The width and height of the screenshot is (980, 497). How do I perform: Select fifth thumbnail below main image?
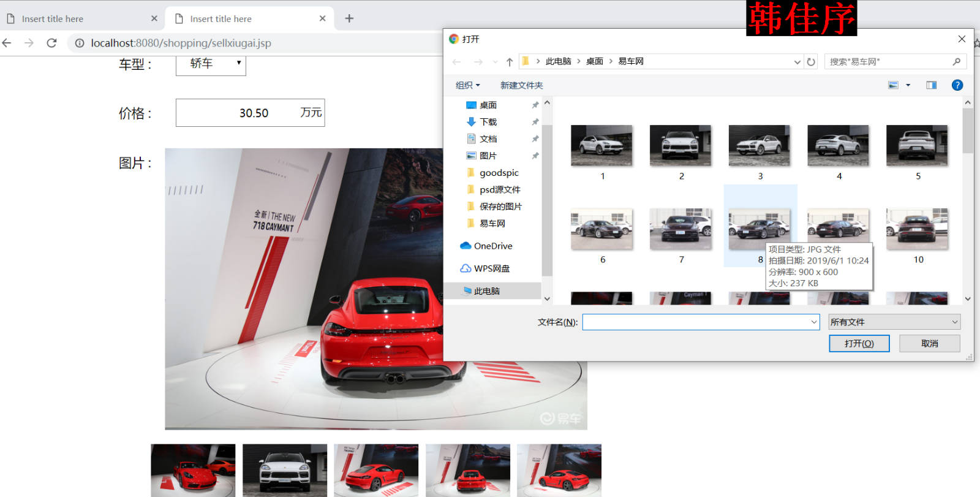559,470
